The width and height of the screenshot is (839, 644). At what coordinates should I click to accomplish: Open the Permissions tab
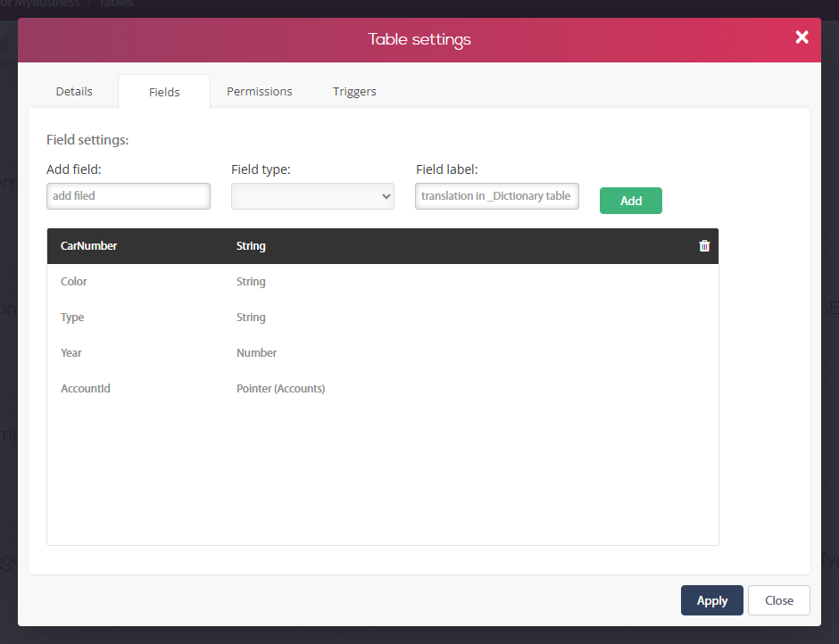[260, 92]
